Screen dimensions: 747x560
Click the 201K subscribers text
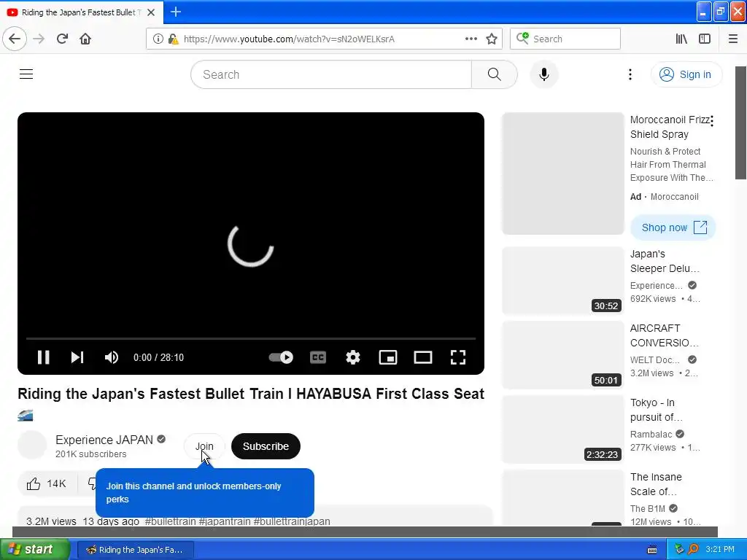pos(91,454)
